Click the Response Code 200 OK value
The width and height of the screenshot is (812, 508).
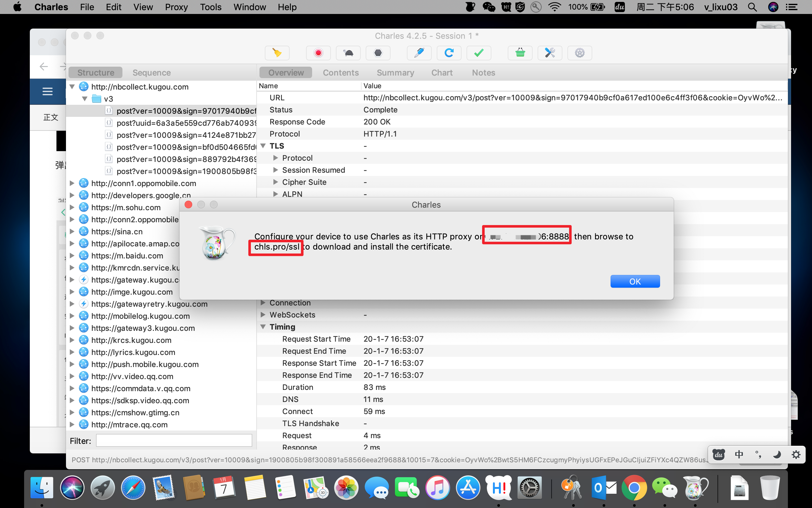click(377, 122)
